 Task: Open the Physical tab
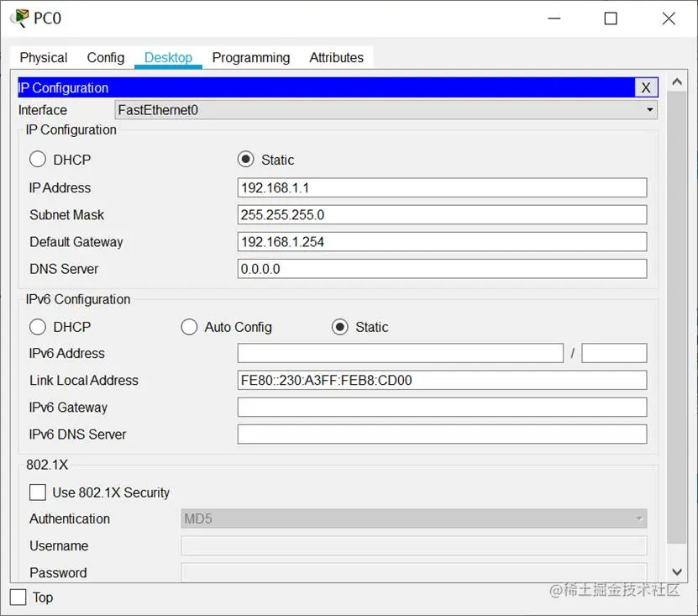coord(44,57)
